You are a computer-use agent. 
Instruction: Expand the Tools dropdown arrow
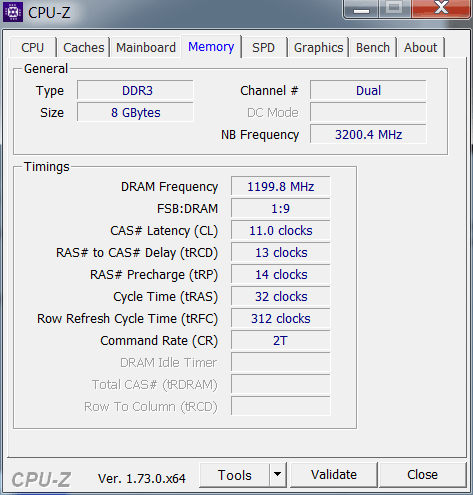click(x=278, y=475)
